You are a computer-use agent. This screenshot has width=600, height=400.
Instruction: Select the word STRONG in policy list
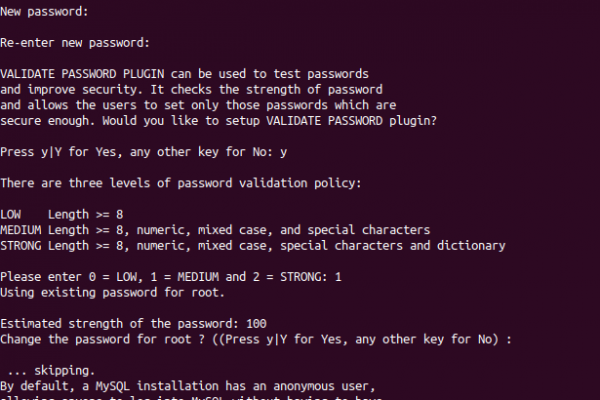21,246
